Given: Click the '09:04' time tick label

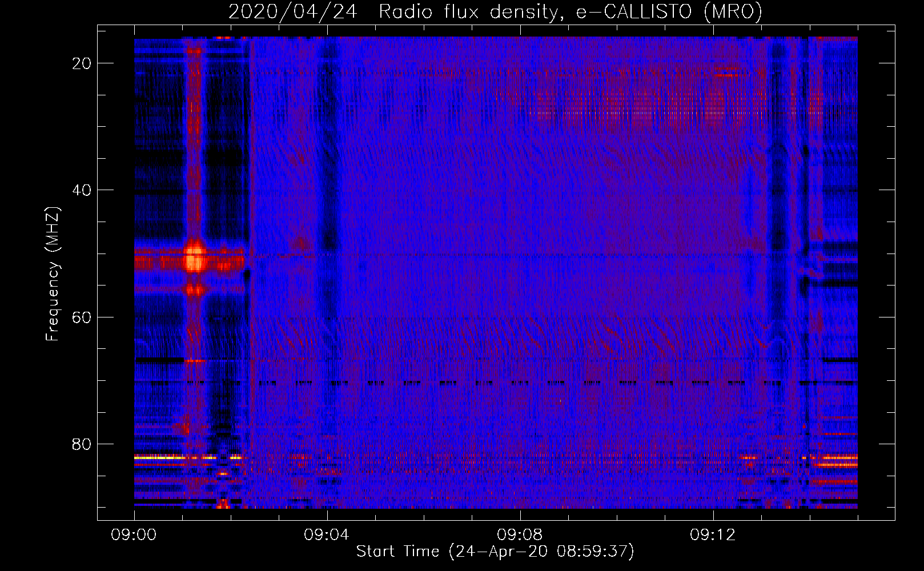Looking at the screenshot, I should (327, 535).
